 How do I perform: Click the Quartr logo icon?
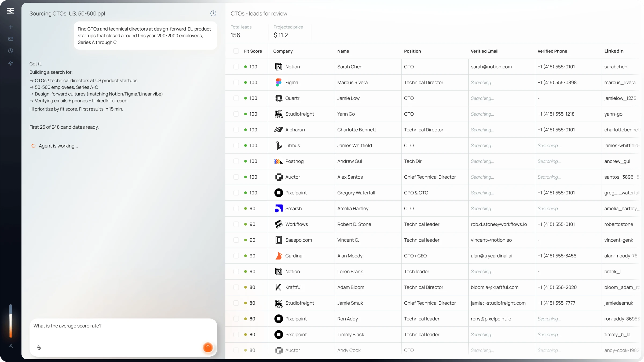tap(279, 98)
